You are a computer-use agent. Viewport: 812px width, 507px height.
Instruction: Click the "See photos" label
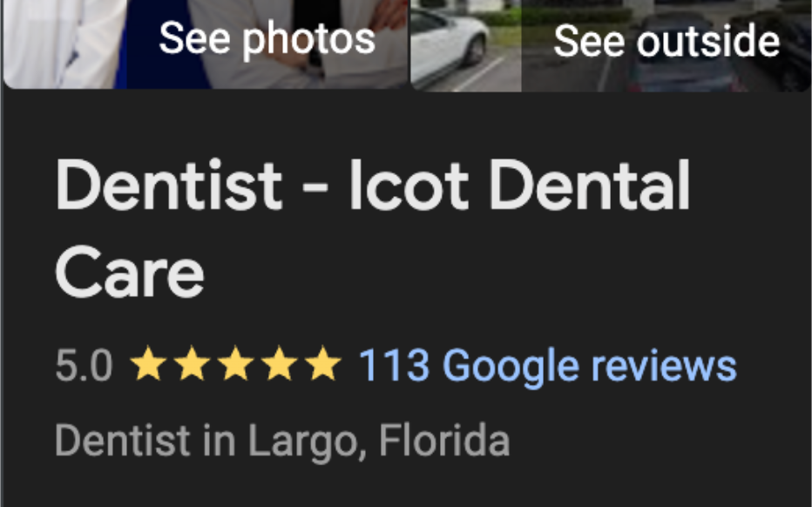click(x=267, y=38)
